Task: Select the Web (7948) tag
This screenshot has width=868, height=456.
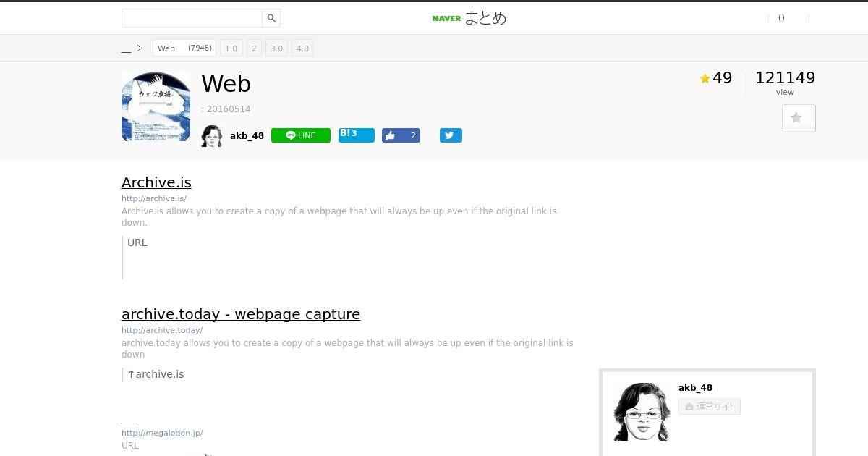Action: pos(184,48)
